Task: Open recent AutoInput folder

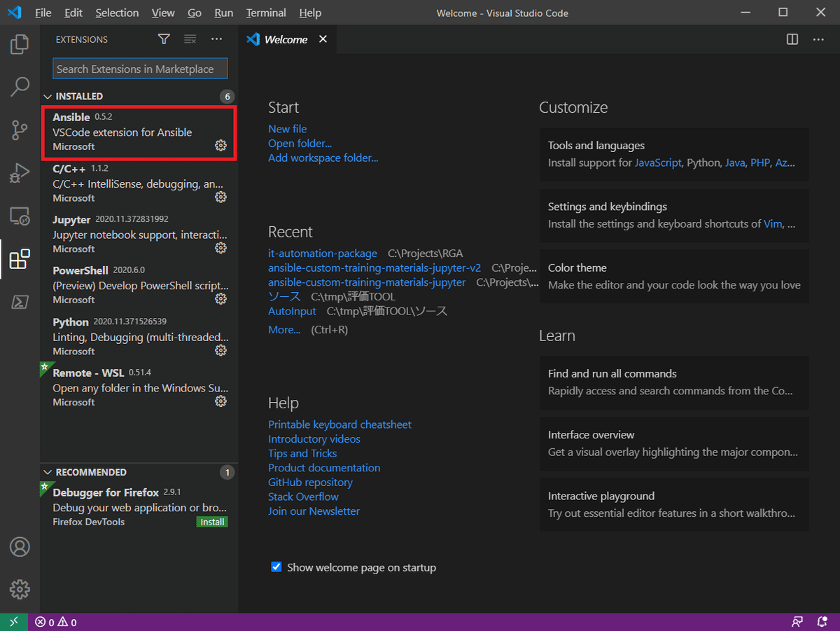Action: (292, 311)
